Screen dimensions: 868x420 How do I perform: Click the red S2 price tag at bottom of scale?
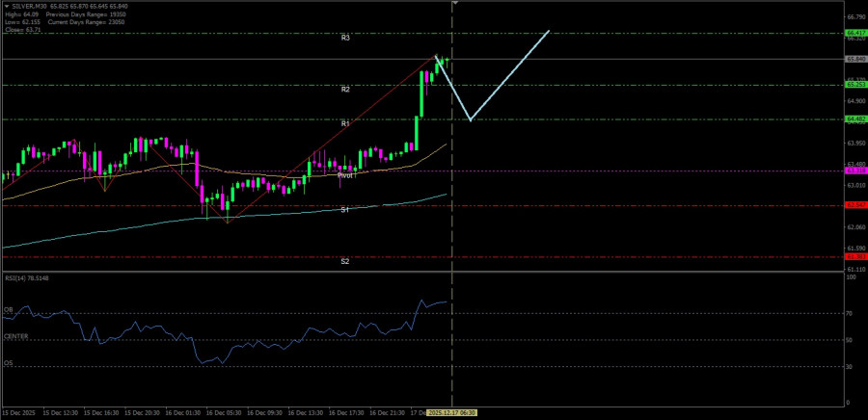pos(855,257)
